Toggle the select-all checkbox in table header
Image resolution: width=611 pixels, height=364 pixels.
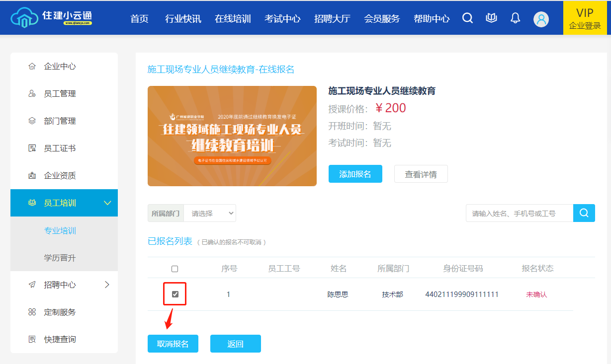click(175, 269)
